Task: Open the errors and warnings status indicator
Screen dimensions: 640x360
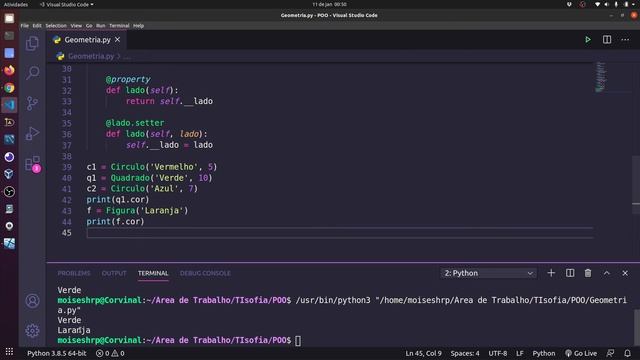Action: 110,353
